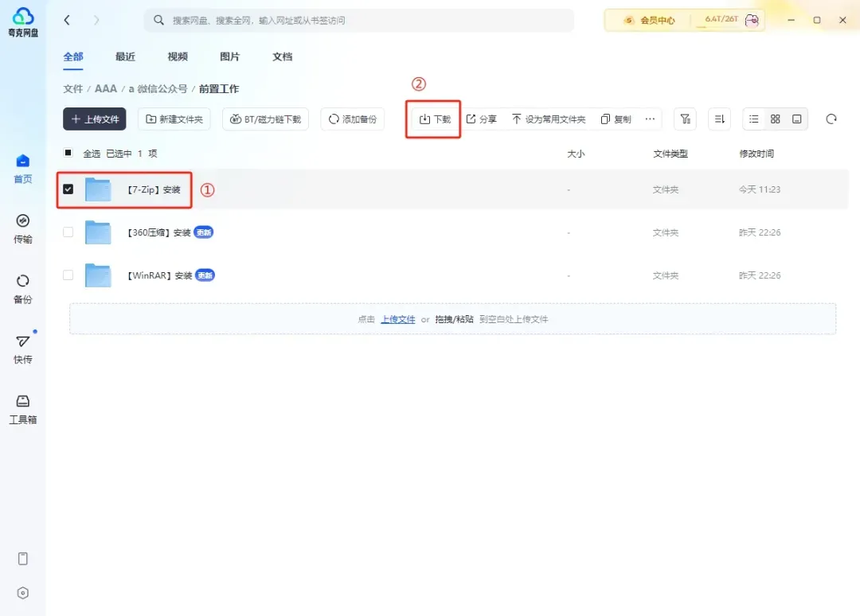
Task: Switch to the 文档 tab
Action: pyautogui.click(x=283, y=57)
